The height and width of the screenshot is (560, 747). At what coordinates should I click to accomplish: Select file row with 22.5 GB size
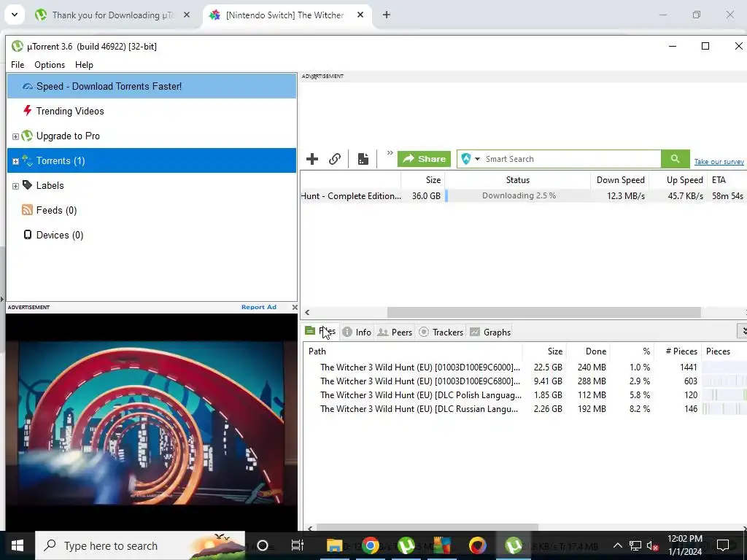[x=525, y=367]
